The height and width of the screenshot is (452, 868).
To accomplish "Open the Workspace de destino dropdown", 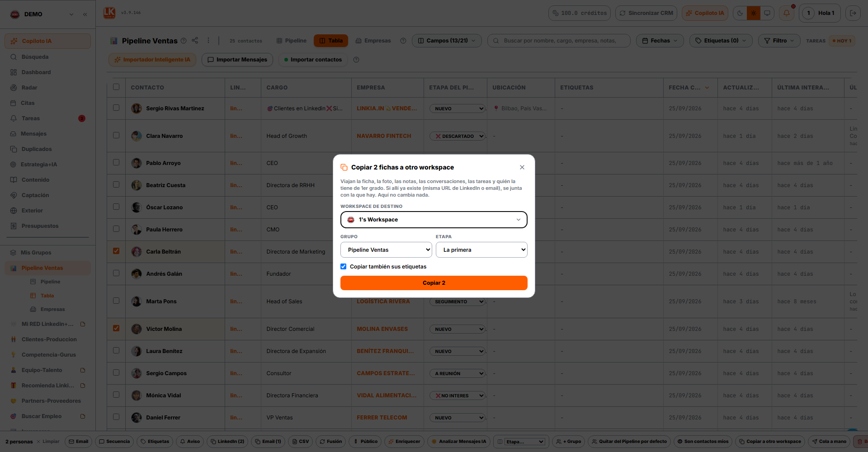I will 434,220.
